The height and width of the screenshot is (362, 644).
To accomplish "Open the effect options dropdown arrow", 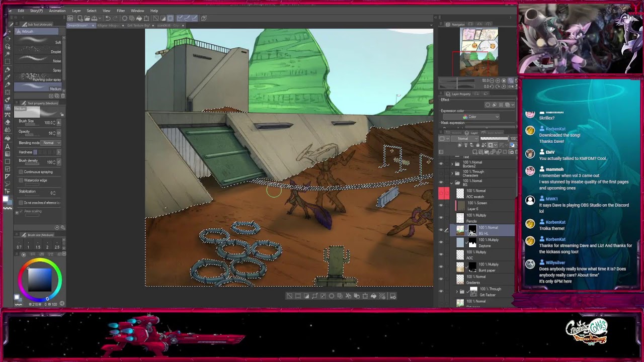I will click(x=512, y=105).
